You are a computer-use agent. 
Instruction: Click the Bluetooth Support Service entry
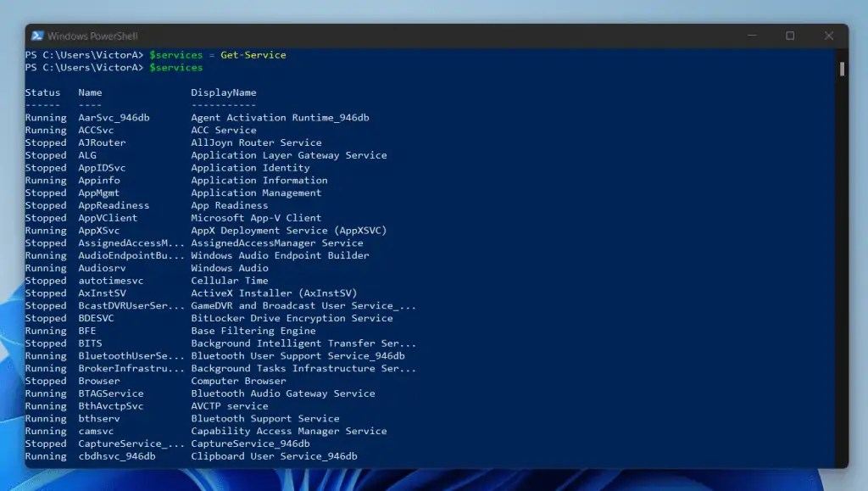265,418
